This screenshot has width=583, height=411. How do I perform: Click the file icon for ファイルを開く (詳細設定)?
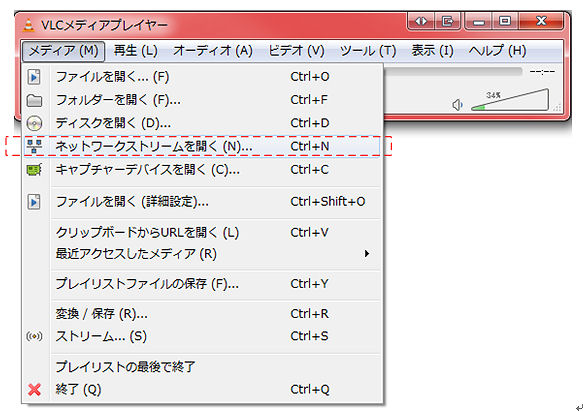pos(34,202)
